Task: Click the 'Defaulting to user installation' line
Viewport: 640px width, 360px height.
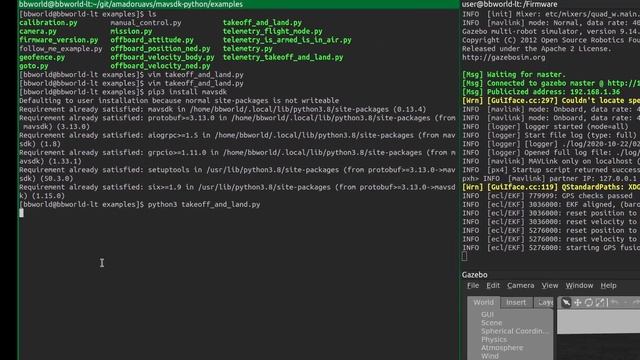Action: [179, 101]
